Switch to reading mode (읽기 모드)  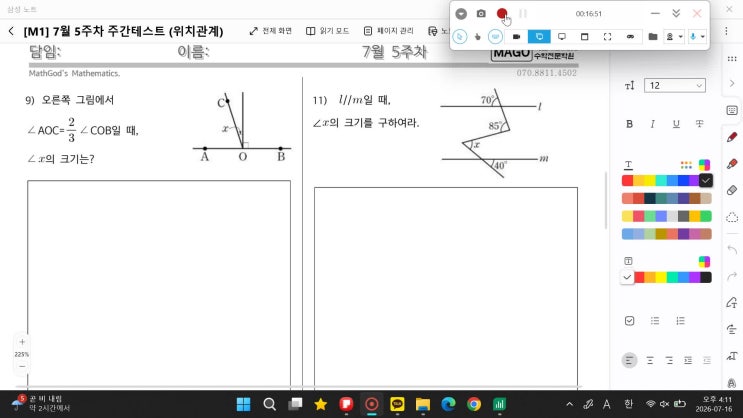click(x=327, y=31)
